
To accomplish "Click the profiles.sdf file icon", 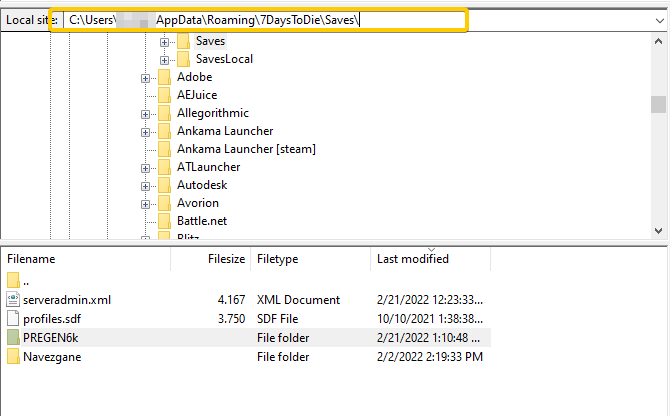I will tap(13, 319).
